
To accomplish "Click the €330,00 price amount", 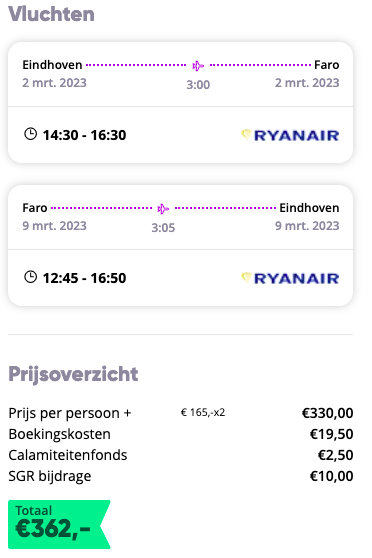I will pyautogui.click(x=328, y=413).
